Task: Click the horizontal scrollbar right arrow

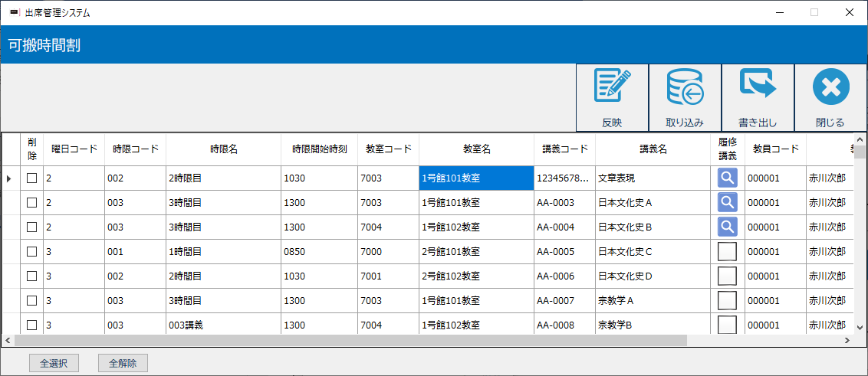Action: [x=847, y=341]
